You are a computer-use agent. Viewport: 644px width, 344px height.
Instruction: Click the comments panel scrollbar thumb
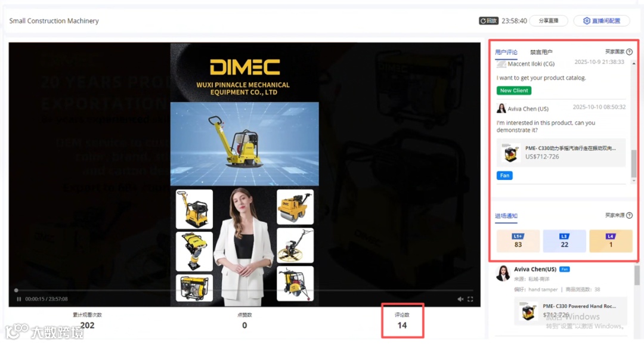coord(634,164)
